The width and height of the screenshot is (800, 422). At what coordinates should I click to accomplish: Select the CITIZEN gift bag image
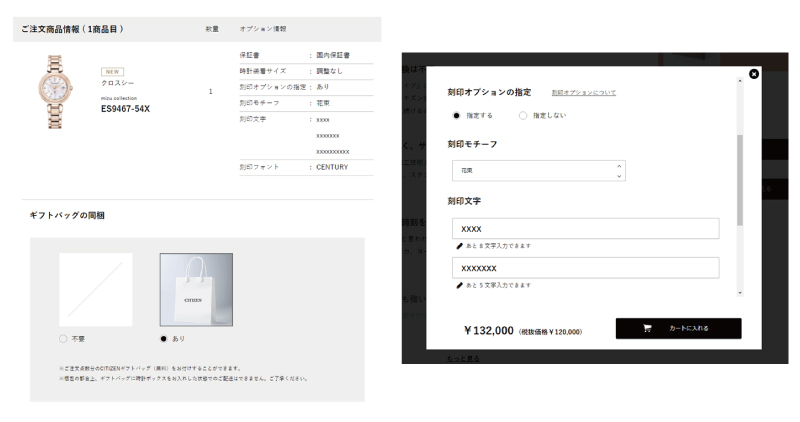pos(196,289)
